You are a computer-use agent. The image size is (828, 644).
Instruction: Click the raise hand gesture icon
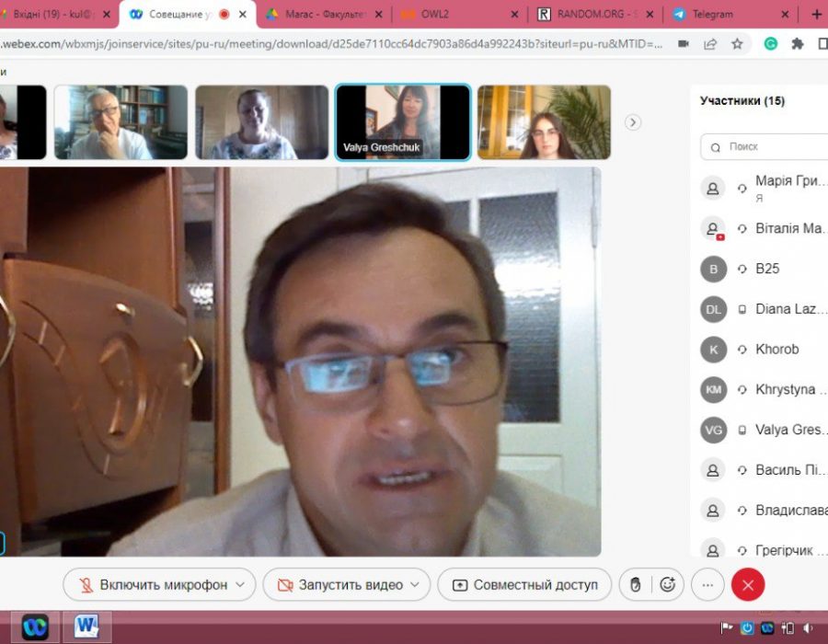(635, 584)
